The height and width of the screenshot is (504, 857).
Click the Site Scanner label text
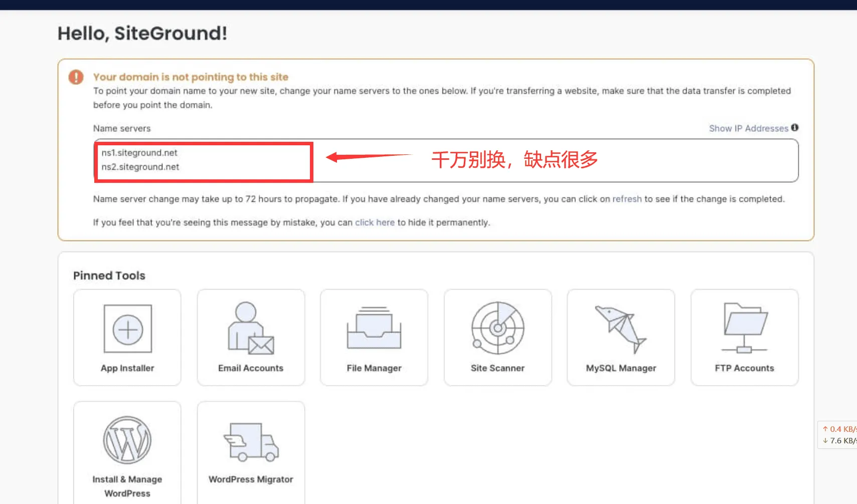coord(497,368)
